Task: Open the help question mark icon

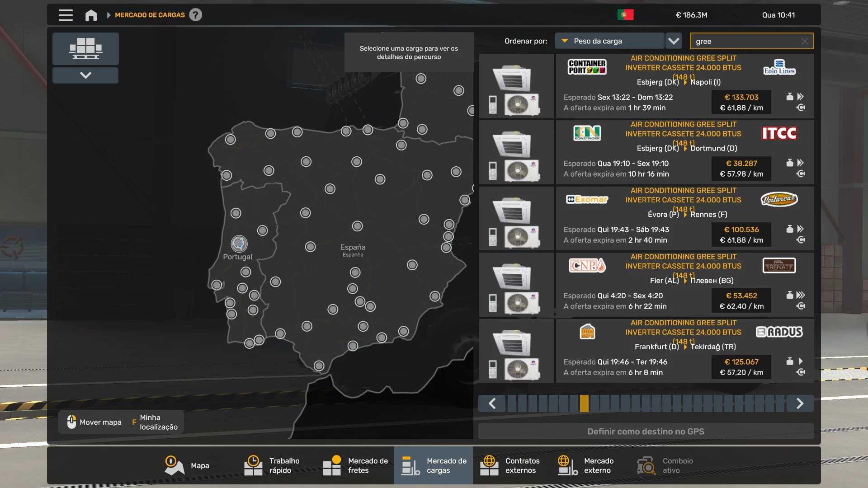Action: [195, 15]
